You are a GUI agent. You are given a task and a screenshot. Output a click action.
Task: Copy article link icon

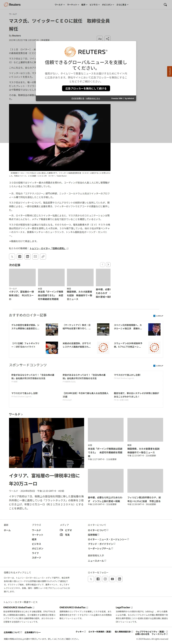pyautogui.click(x=43, y=257)
